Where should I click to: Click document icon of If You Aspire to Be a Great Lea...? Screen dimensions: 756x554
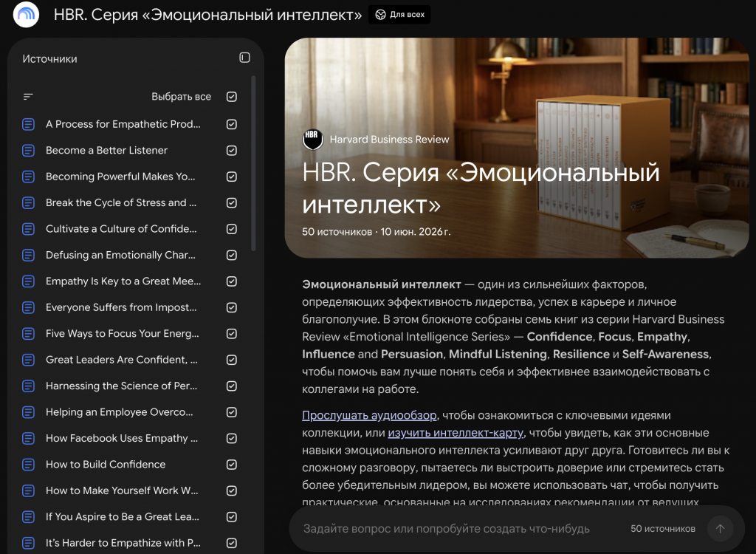[29, 516]
